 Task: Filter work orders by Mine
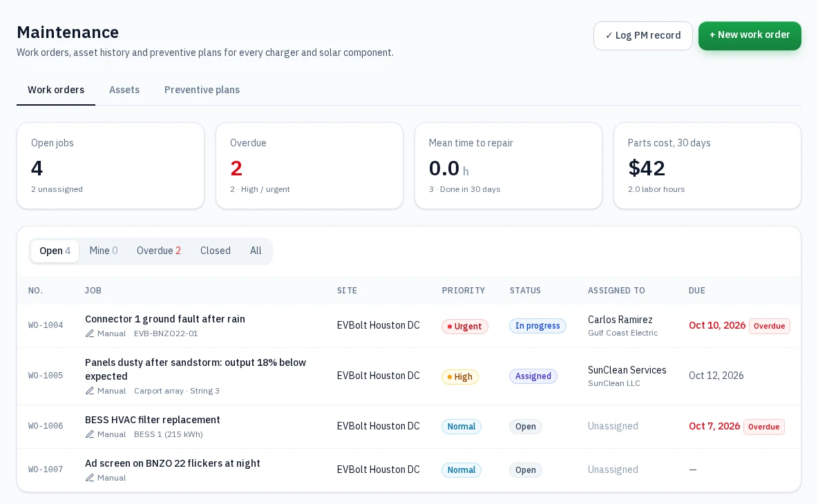click(104, 251)
